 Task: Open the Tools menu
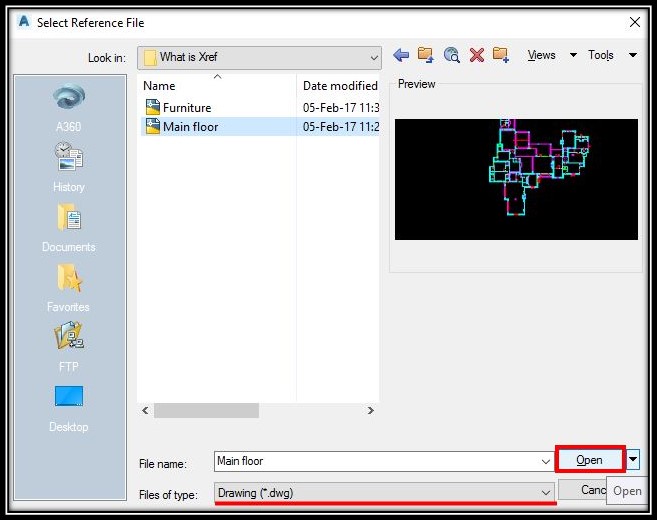point(600,55)
